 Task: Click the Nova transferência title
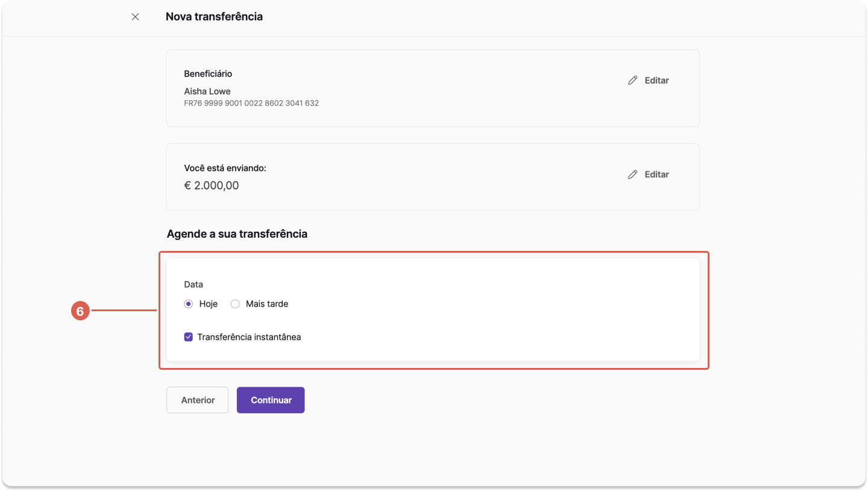(x=214, y=17)
